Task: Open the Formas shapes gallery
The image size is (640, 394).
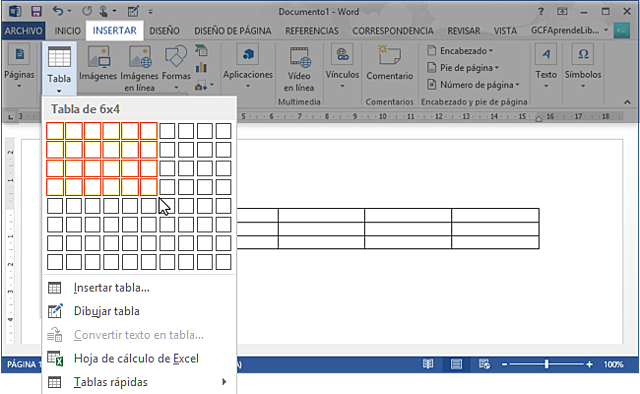Action: coord(176,68)
